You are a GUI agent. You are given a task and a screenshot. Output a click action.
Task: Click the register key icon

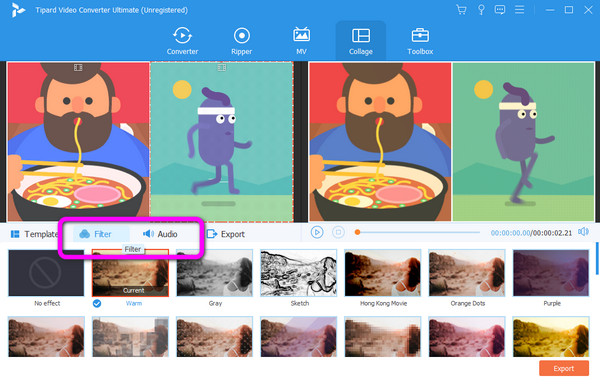click(x=481, y=10)
